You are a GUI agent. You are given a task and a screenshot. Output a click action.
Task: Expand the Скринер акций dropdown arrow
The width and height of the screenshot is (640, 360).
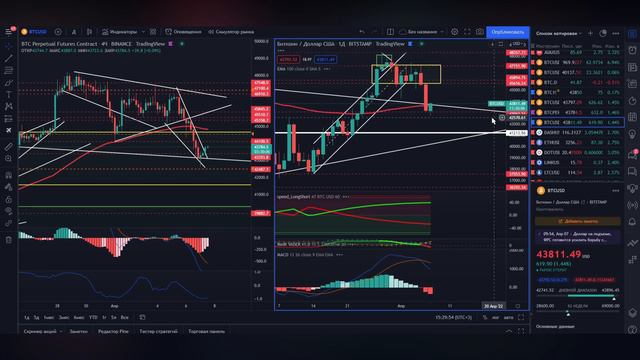pos(61,331)
